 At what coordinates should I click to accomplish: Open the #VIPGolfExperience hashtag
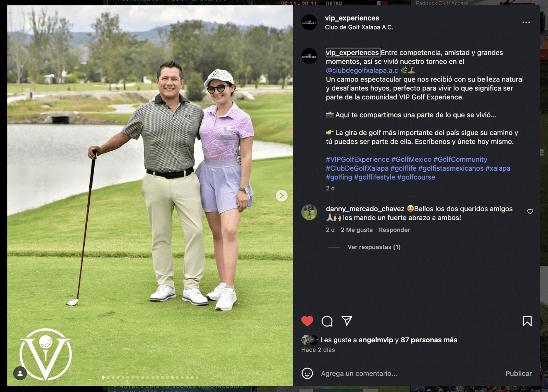[x=358, y=159]
